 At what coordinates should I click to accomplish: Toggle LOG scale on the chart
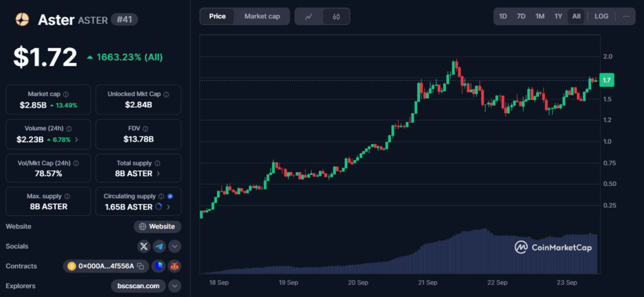601,16
